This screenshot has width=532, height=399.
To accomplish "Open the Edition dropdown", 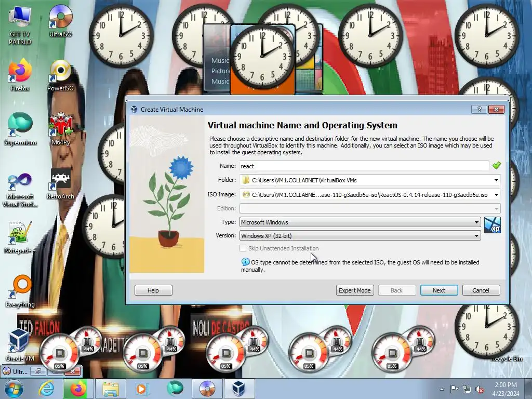I will click(370, 208).
